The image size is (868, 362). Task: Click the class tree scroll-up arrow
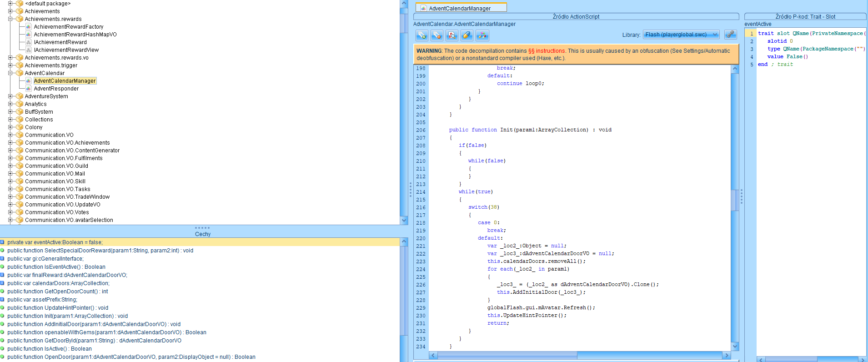pyautogui.click(x=404, y=4)
